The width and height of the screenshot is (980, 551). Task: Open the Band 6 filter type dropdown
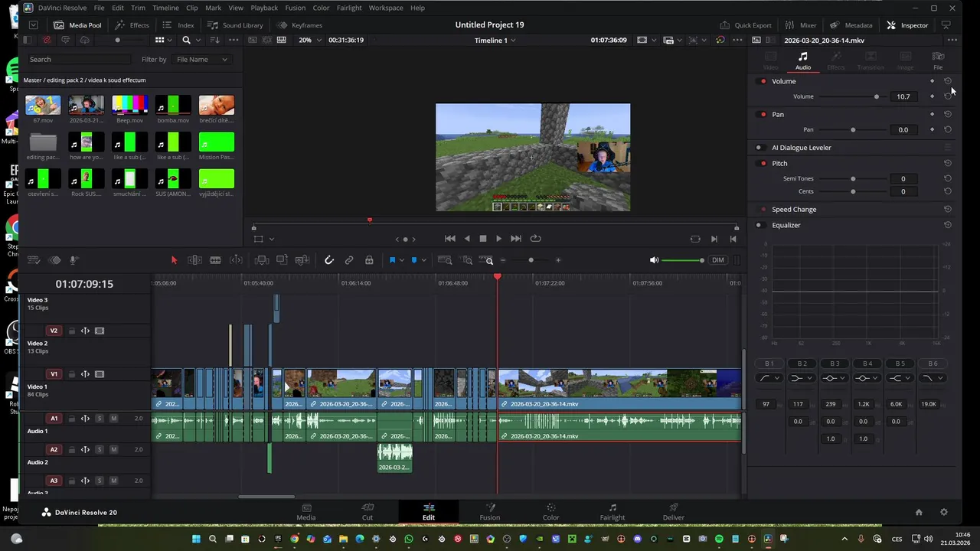point(932,378)
